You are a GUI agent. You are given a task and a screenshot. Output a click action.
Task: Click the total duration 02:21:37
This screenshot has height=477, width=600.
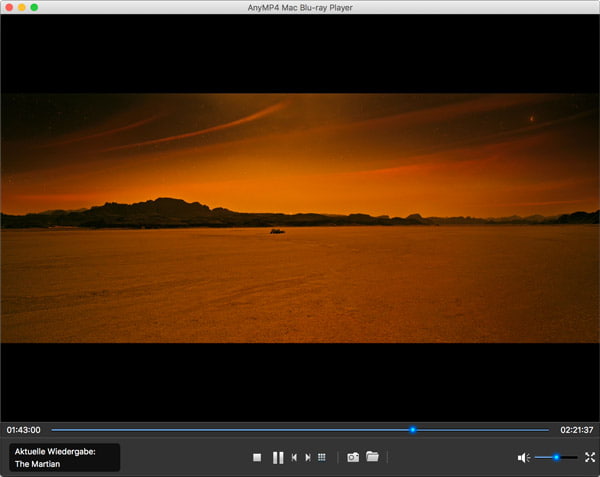[x=577, y=430]
